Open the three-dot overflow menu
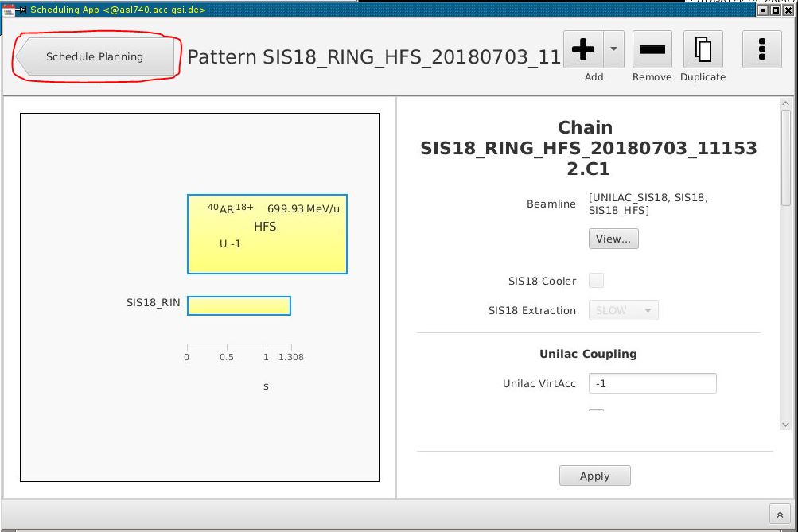This screenshot has height=532, width=798. click(761, 49)
